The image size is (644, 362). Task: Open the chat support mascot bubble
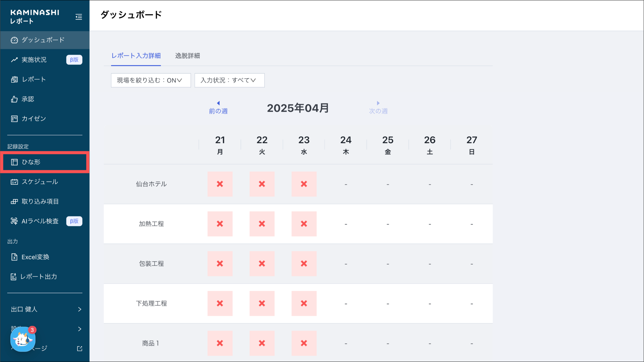23,339
